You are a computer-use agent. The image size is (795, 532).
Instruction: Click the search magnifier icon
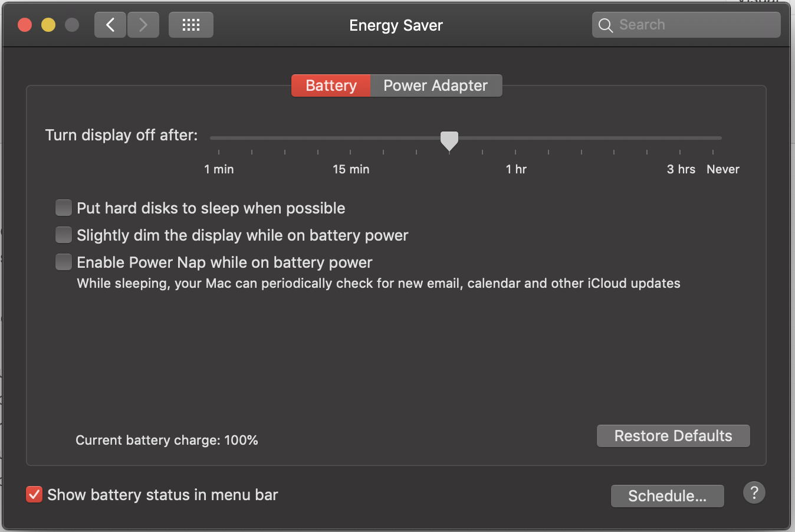coord(605,25)
